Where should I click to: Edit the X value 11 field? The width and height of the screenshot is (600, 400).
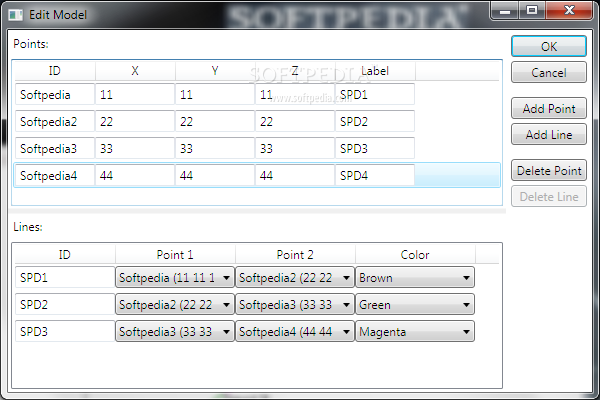[x=135, y=94]
